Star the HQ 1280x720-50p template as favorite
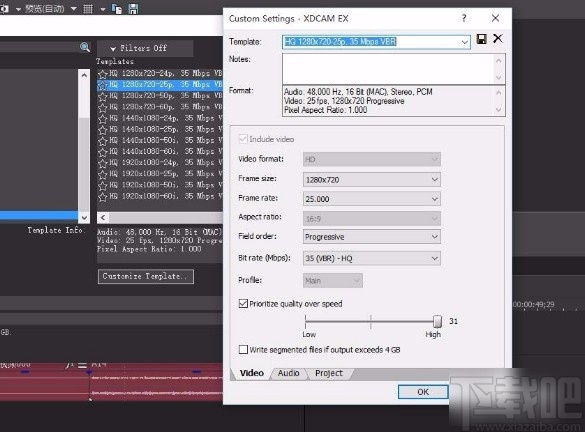The image size is (585, 432). (103, 96)
